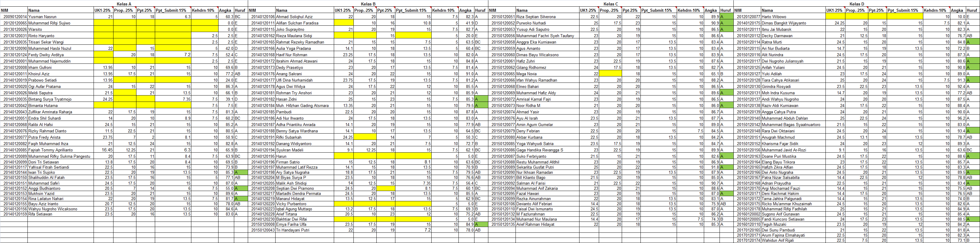The height and width of the screenshot is (243, 980).
Task: Select Bintang Surya Tryatmojo's UK1 value 24.25
Action: click(x=103, y=99)
